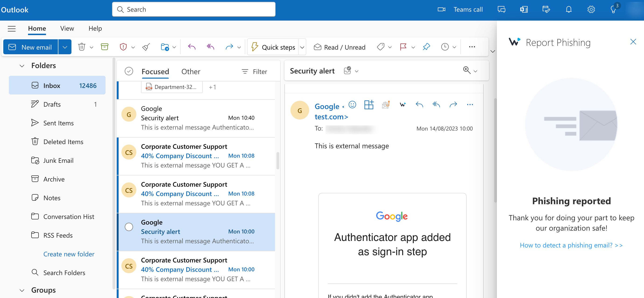Report the message using the red shield icon
This screenshot has height=298, width=644.
pyautogui.click(x=123, y=47)
